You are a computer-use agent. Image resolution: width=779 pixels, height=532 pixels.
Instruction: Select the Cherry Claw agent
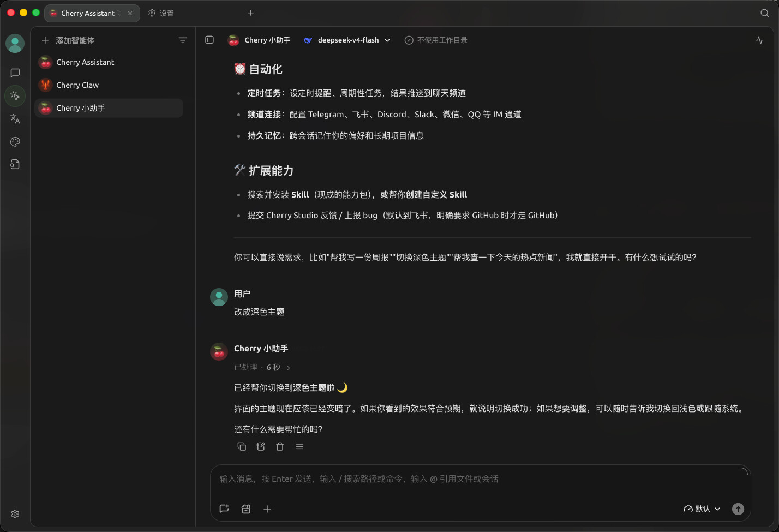109,85
